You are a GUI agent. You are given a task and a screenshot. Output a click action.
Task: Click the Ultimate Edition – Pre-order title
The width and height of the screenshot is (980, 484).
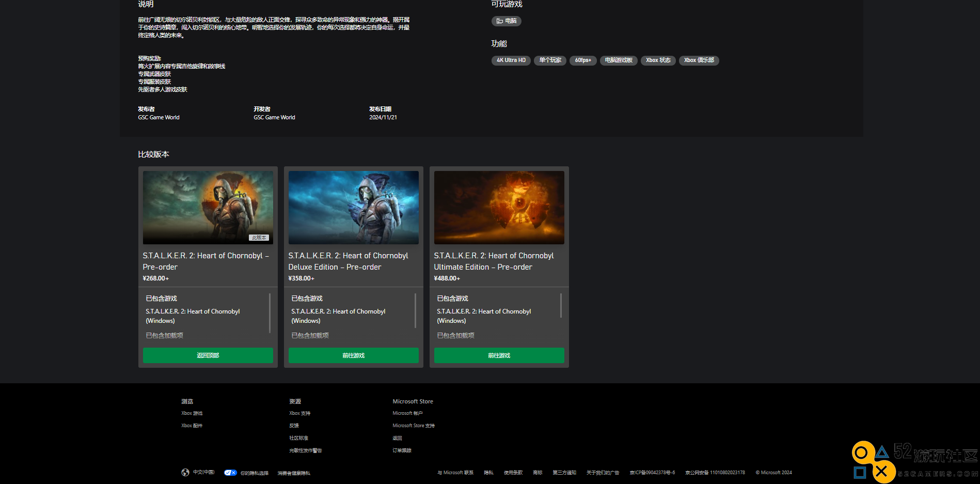click(x=494, y=261)
